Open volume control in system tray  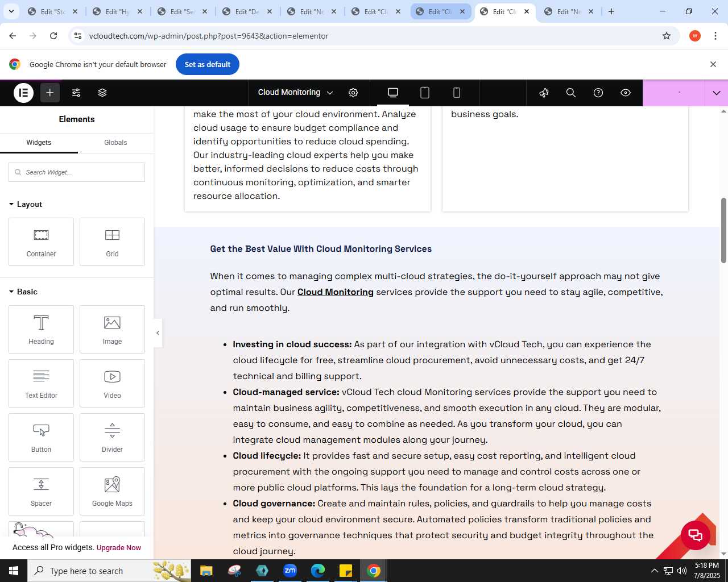(x=682, y=571)
